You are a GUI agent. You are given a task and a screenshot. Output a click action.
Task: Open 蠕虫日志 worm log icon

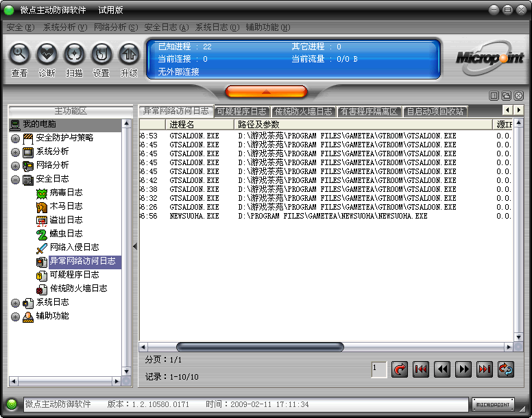[x=41, y=234]
